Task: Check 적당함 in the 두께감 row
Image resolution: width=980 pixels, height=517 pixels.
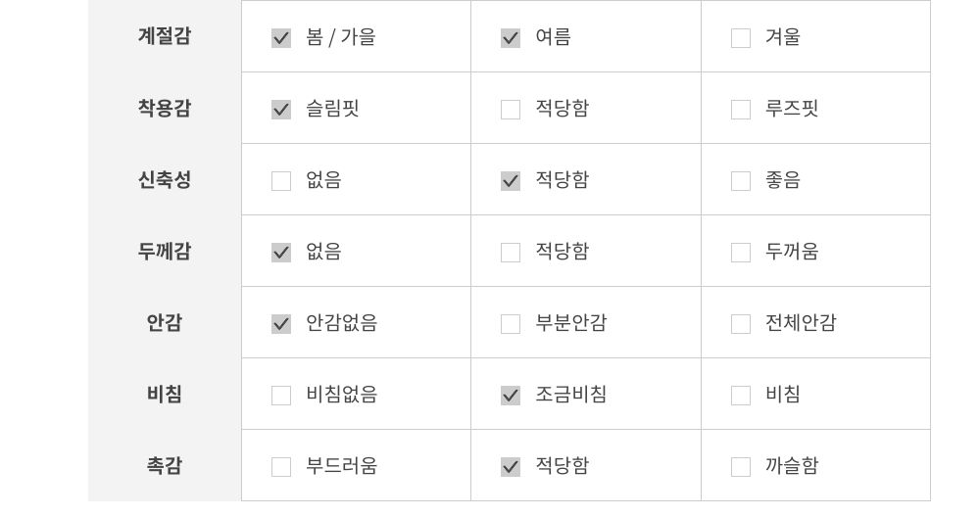Action: pyautogui.click(x=511, y=253)
